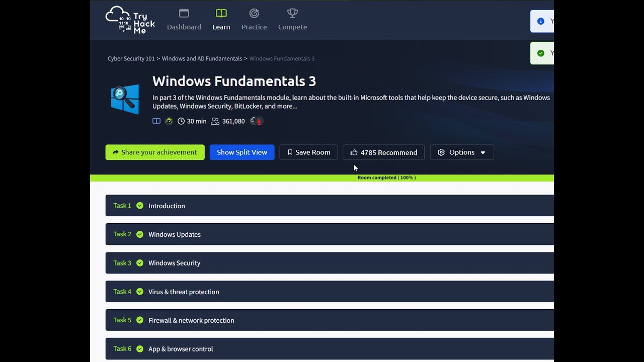Click the Compete trophy icon

pyautogui.click(x=292, y=13)
